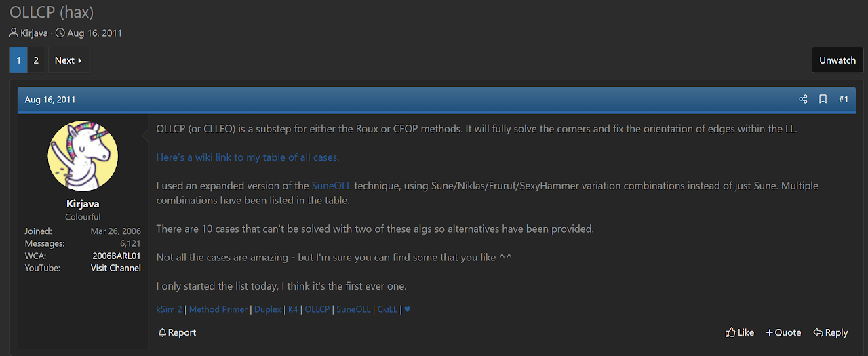Screen dimensions: 868x356
Task: Open Method Primer signature link
Action: point(218,309)
